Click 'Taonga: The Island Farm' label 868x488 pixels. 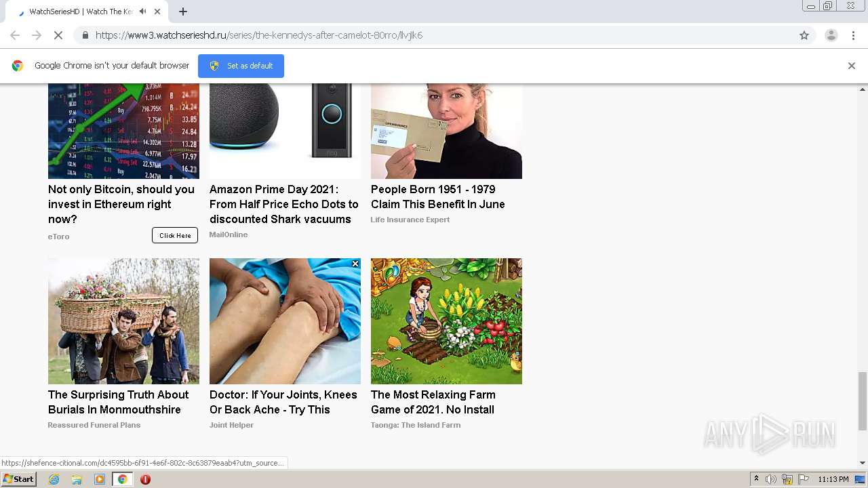pyautogui.click(x=416, y=425)
